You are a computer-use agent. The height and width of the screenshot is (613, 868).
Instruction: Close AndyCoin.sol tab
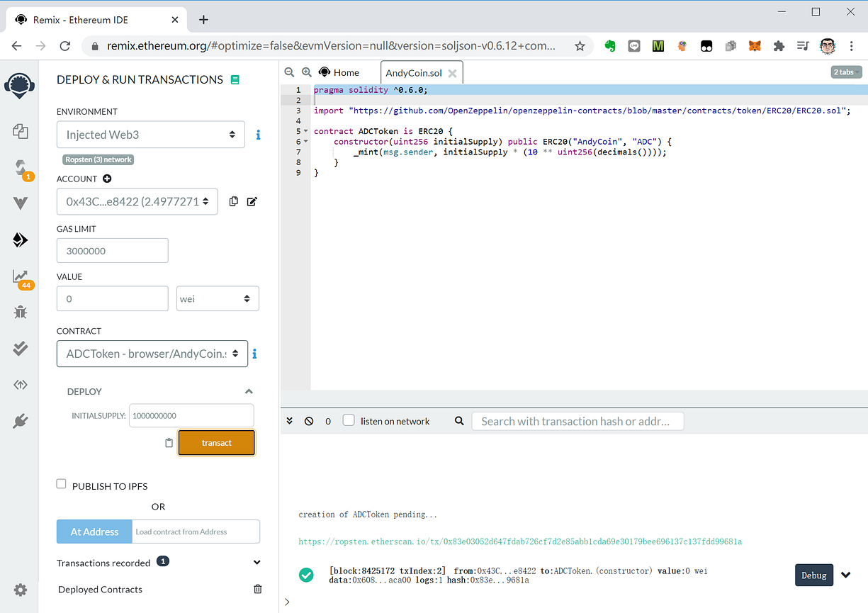point(452,73)
